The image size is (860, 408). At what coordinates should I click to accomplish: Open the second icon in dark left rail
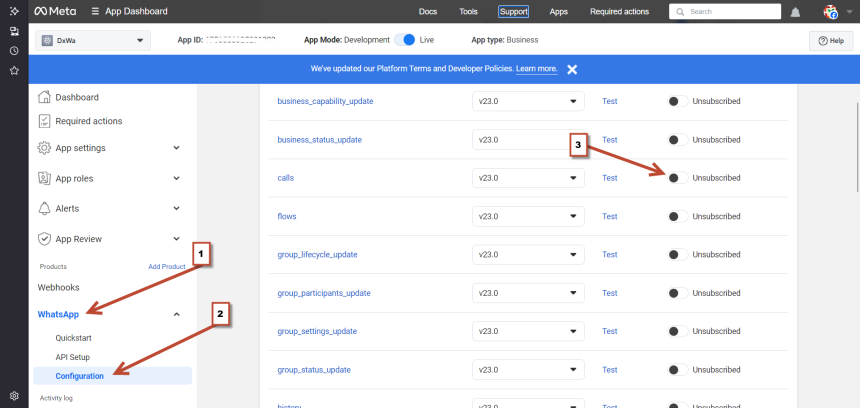pos(14,31)
